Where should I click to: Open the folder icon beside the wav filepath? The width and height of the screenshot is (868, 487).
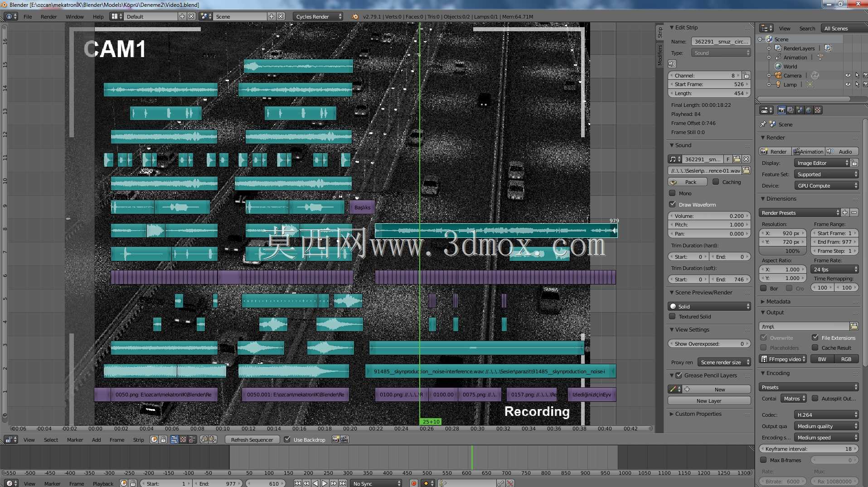tap(746, 170)
